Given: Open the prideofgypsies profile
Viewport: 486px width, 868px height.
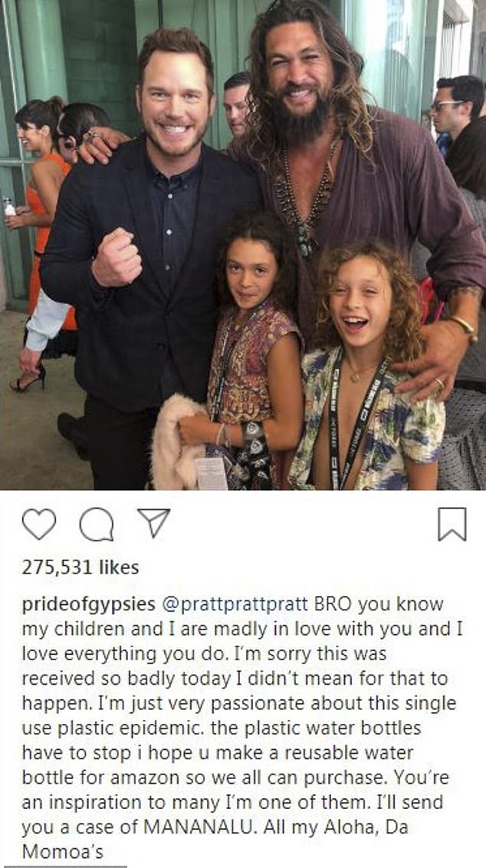Looking at the screenshot, I should tap(89, 604).
